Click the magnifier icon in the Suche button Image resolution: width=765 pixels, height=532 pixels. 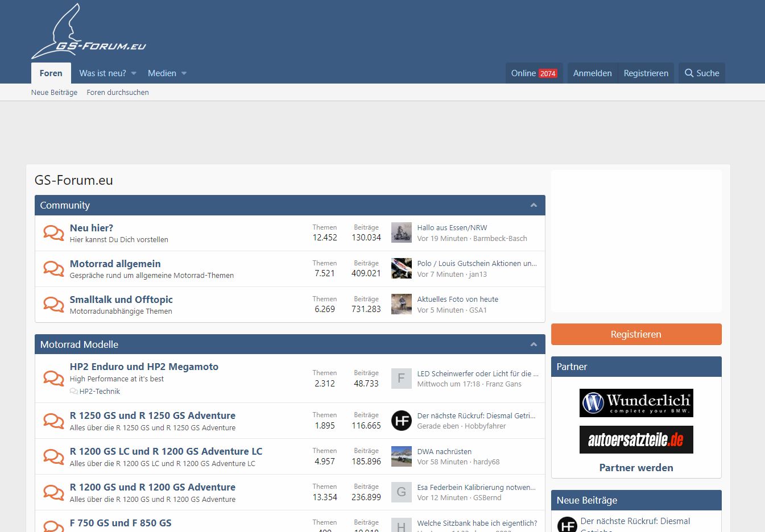tap(689, 73)
